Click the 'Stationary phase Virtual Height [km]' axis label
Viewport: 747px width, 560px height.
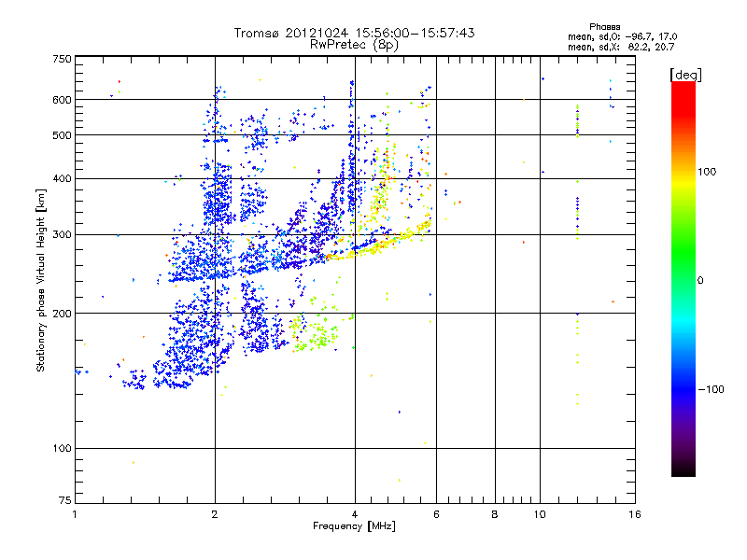click(x=41, y=280)
